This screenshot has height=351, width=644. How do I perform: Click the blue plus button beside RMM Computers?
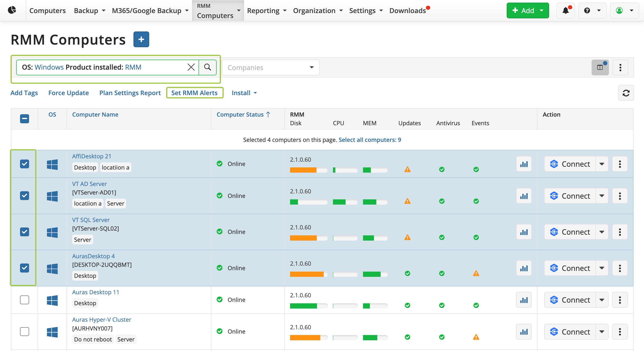tap(141, 39)
